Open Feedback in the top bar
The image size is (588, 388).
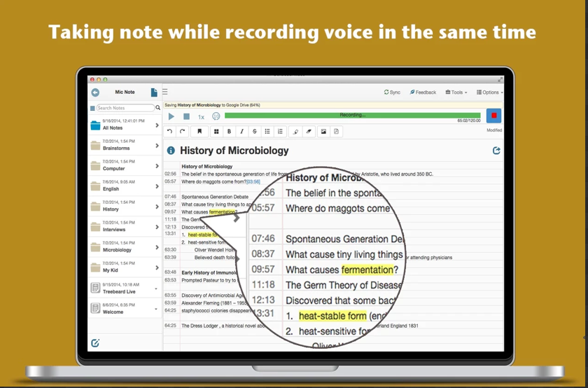423,92
